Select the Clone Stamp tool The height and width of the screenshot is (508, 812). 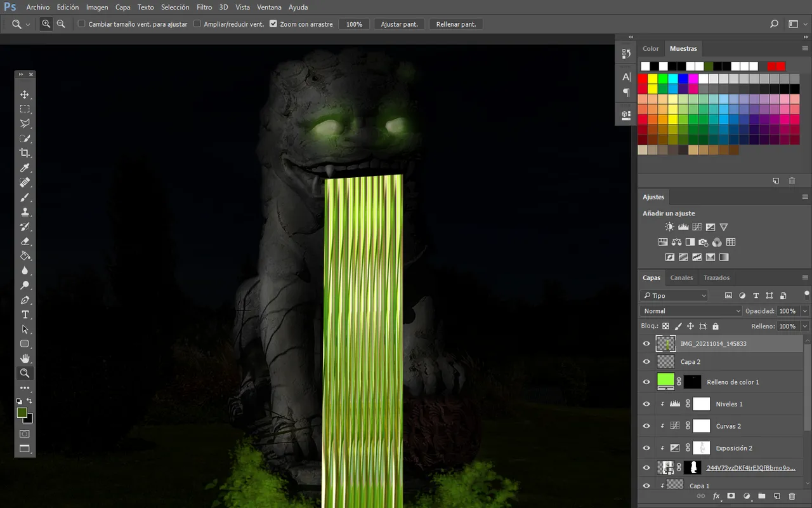(25, 212)
